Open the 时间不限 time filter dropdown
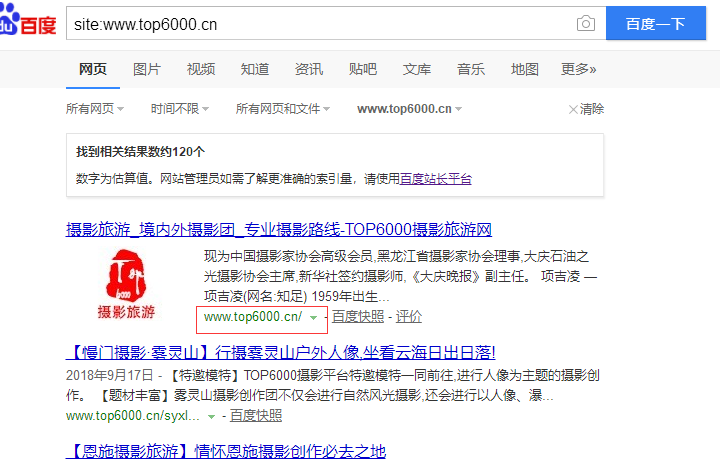The height and width of the screenshot is (459, 720). point(180,108)
